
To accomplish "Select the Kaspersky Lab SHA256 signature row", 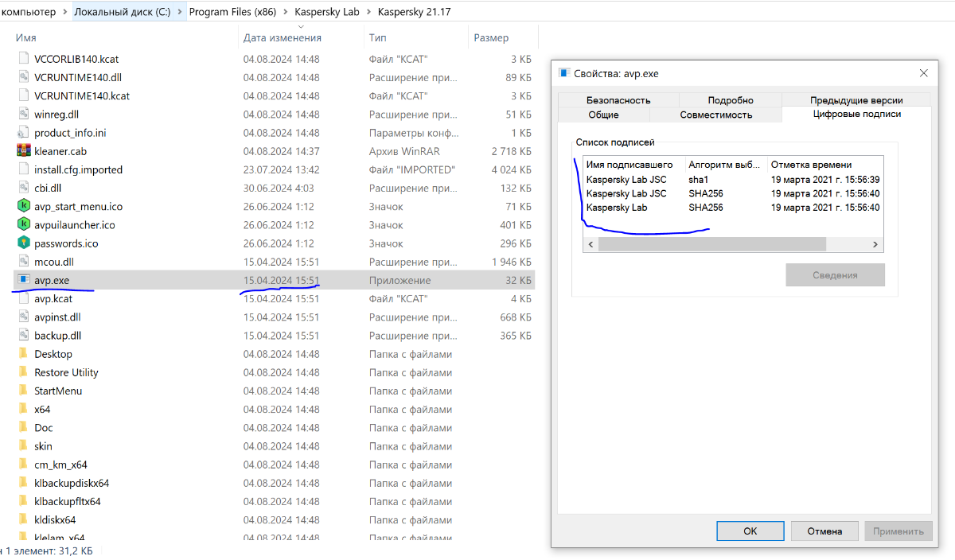I will click(x=732, y=208).
